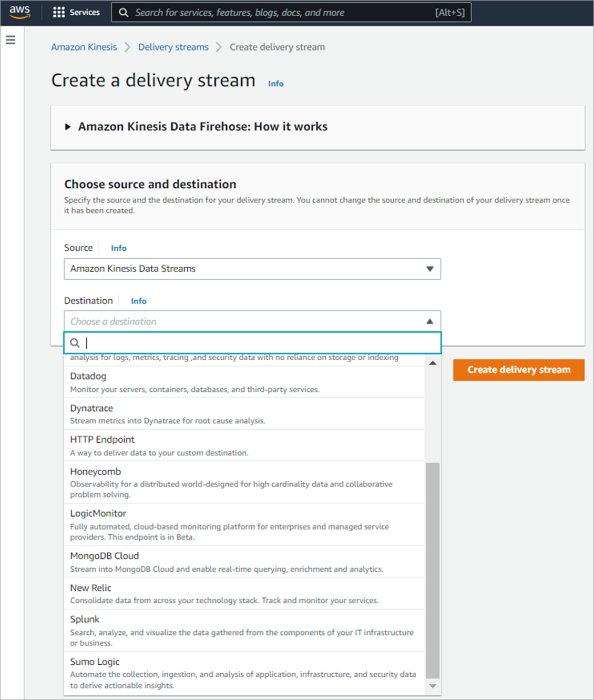Open the Services grid menu icon

pos(59,12)
